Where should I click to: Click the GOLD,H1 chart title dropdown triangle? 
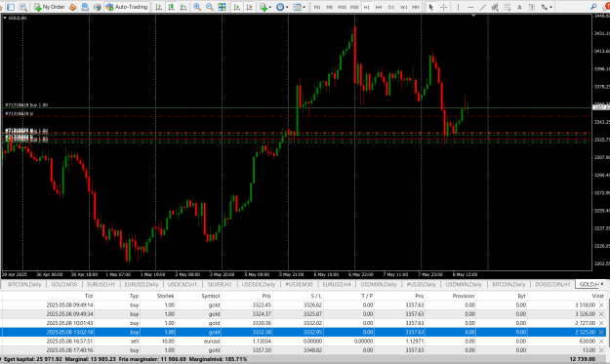click(x=5, y=18)
